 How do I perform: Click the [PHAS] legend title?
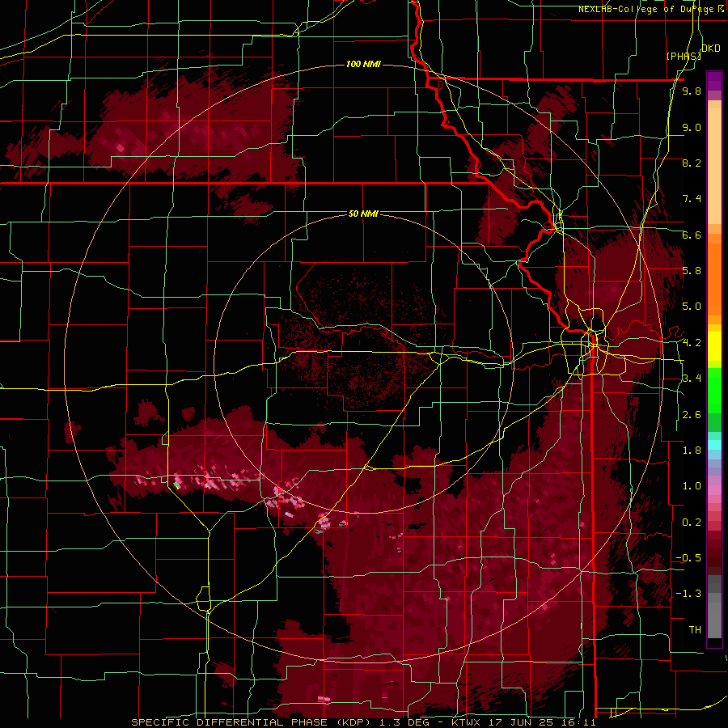coord(684,56)
